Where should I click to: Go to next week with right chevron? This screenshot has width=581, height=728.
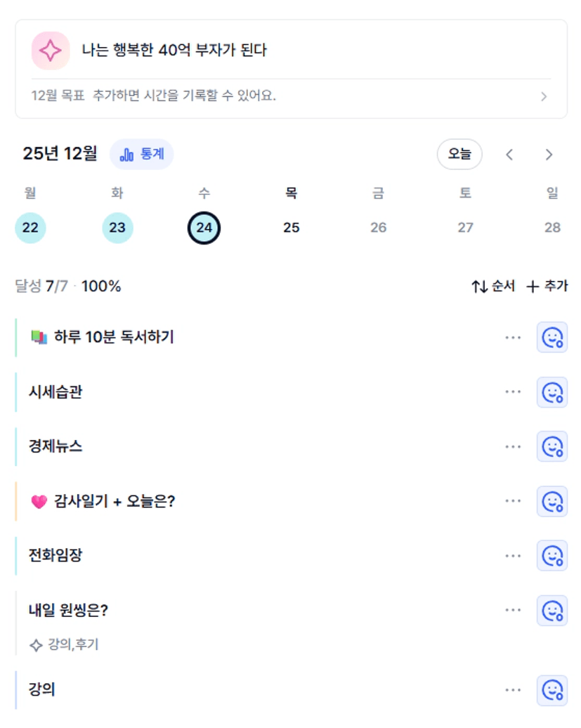click(549, 155)
